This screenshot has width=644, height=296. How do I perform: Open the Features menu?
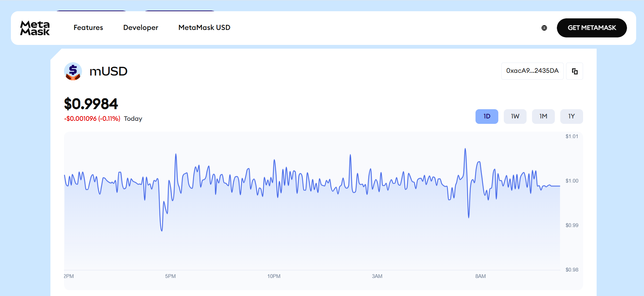pyautogui.click(x=88, y=28)
